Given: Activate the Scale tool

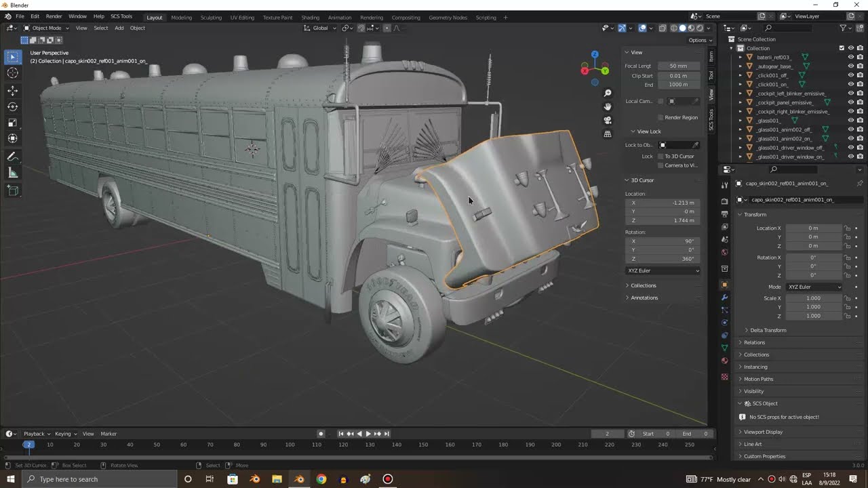Looking at the screenshot, I should [13, 123].
